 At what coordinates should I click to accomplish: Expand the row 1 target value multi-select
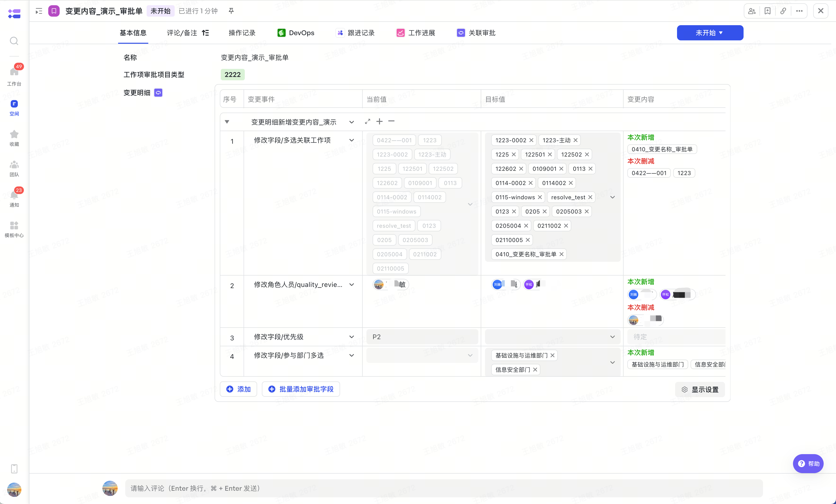612,197
